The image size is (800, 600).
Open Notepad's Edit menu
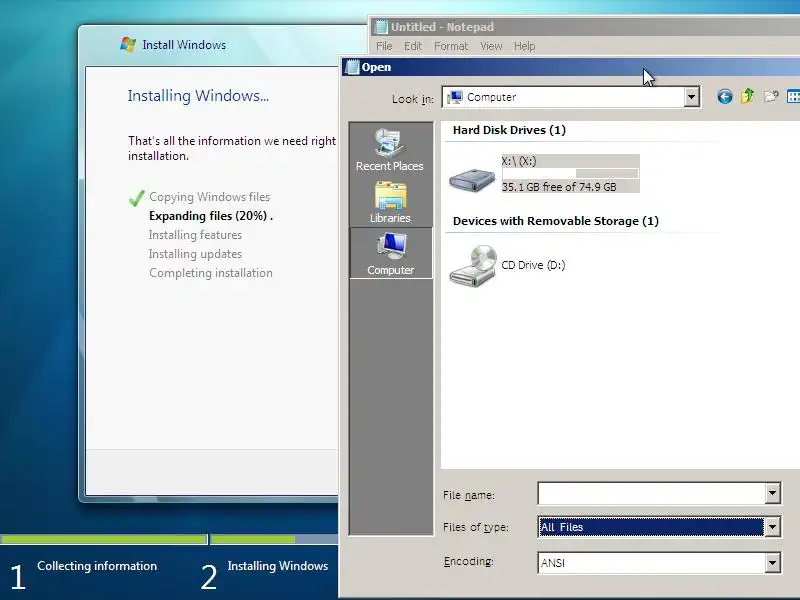(413, 46)
